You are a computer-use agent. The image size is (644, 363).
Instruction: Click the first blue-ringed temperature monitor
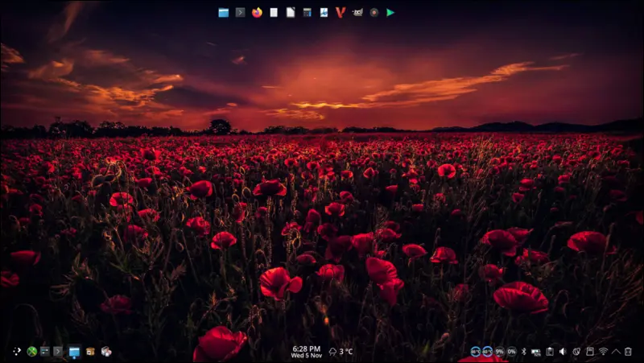476,352
